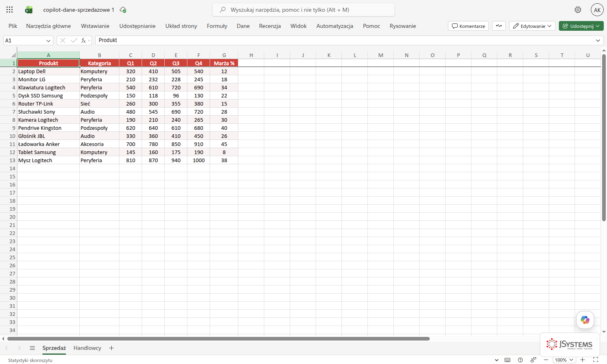Click the keyboard icon in status bar

(507, 360)
